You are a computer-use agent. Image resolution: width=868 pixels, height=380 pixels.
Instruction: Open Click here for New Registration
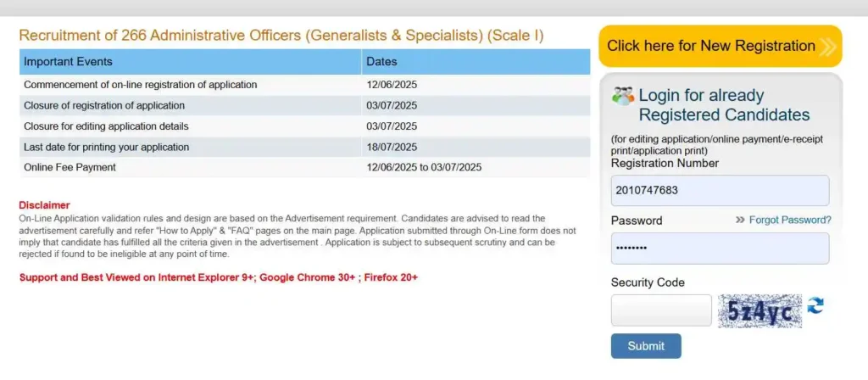click(x=721, y=46)
